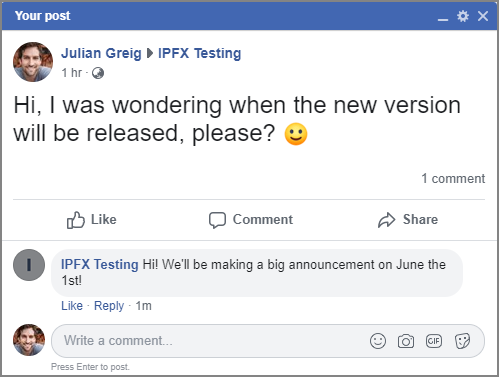
Task: Share the post with Share button
Action: (x=408, y=220)
